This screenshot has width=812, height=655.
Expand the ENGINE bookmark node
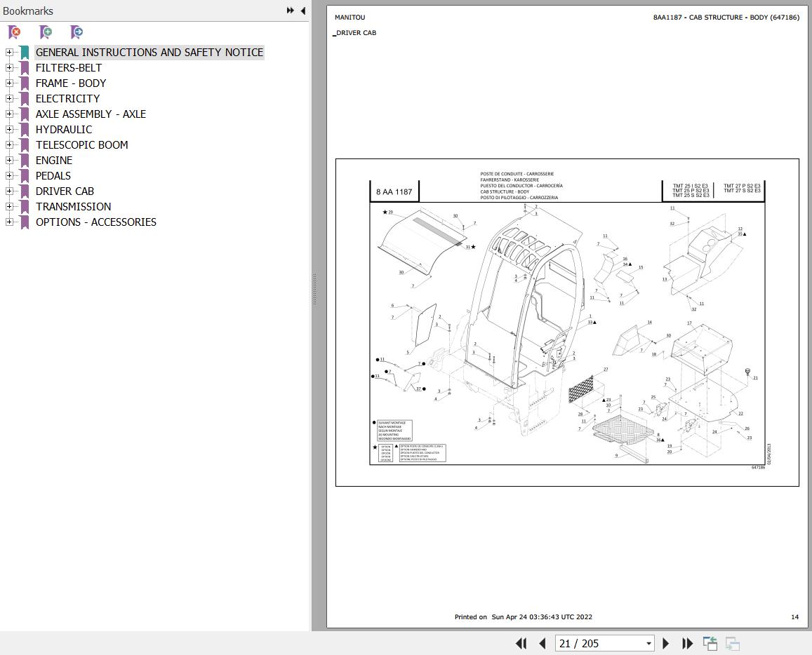(9, 161)
